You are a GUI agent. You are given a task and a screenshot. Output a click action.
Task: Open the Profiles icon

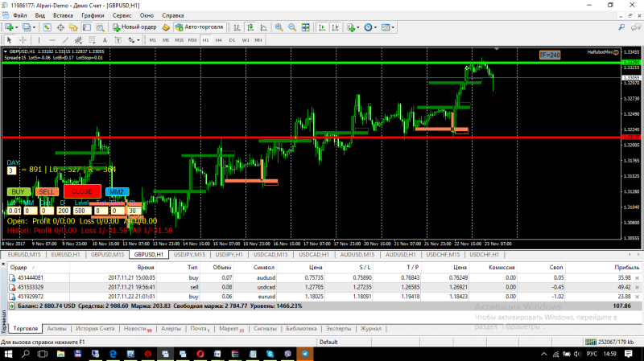27,27
